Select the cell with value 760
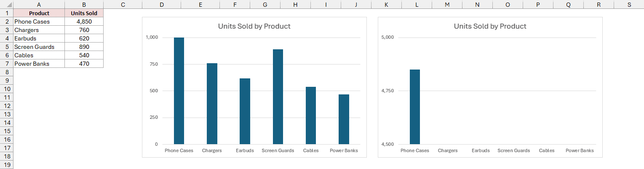Screen dimensions: 644x169 click(84, 30)
